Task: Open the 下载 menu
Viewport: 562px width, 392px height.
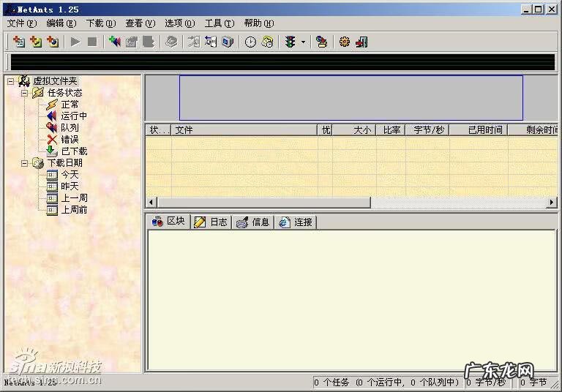Action: pos(100,23)
